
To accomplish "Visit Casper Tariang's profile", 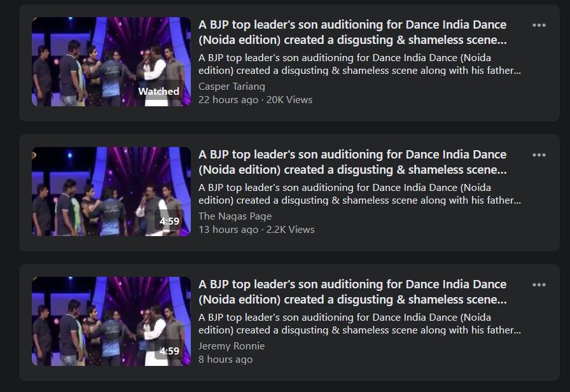I will tap(232, 87).
